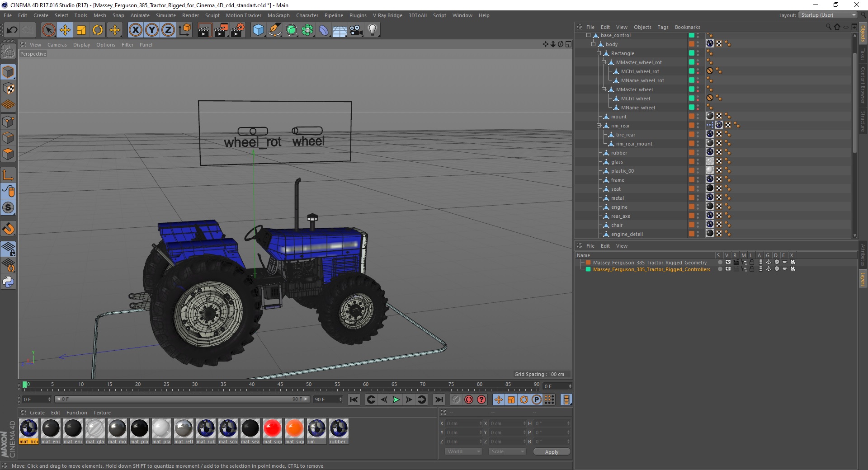Collapse the Rectangle object tree node

click(x=599, y=53)
